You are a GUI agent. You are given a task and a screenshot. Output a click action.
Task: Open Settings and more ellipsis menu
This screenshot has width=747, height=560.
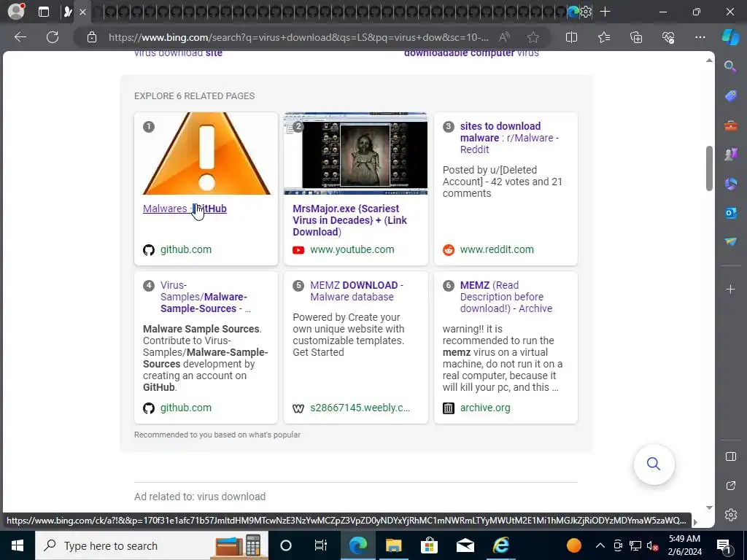tap(700, 37)
